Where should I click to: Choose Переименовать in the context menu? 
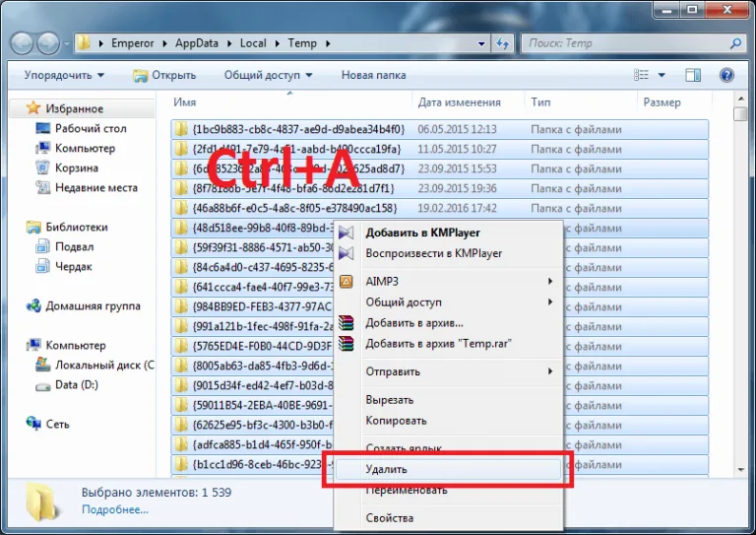(448, 490)
